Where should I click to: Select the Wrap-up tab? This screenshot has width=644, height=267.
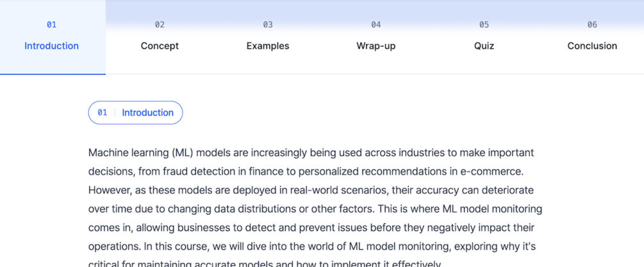(376, 46)
